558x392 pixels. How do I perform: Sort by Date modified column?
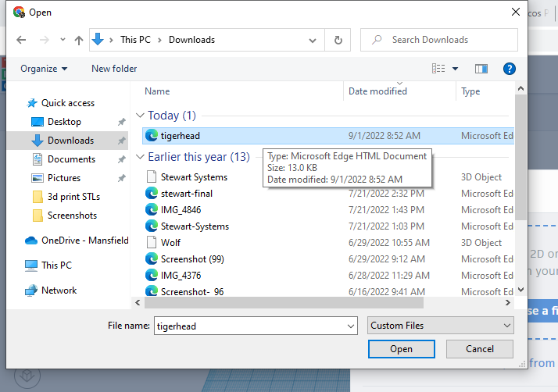tap(377, 91)
